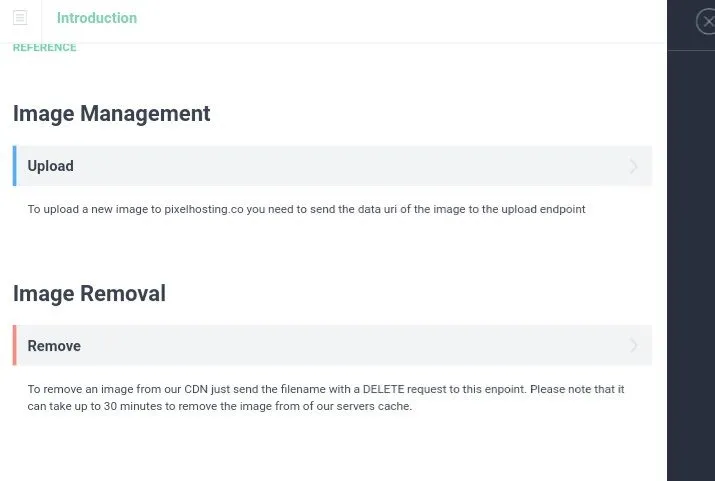The image size is (715, 481).
Task: Click the dark panel on the right
Action: pos(691,264)
